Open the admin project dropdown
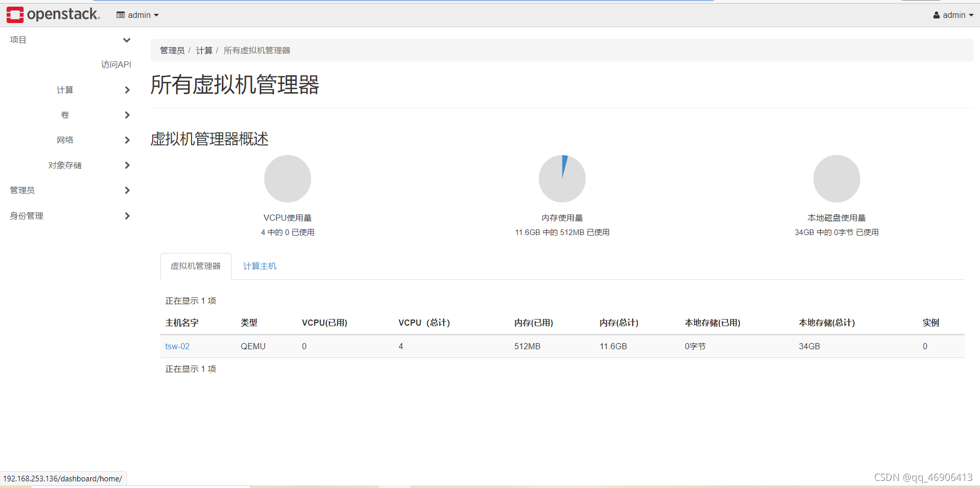This screenshot has height=488, width=980. [x=137, y=15]
